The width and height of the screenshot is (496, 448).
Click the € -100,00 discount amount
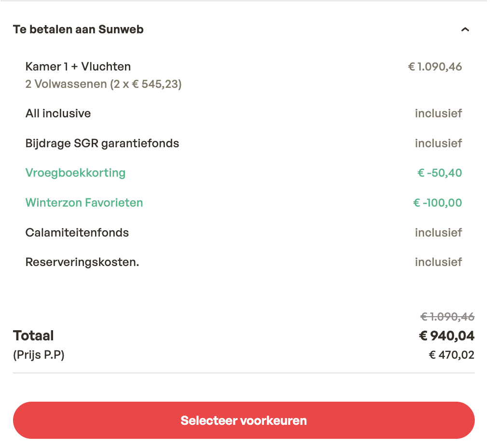click(x=437, y=203)
